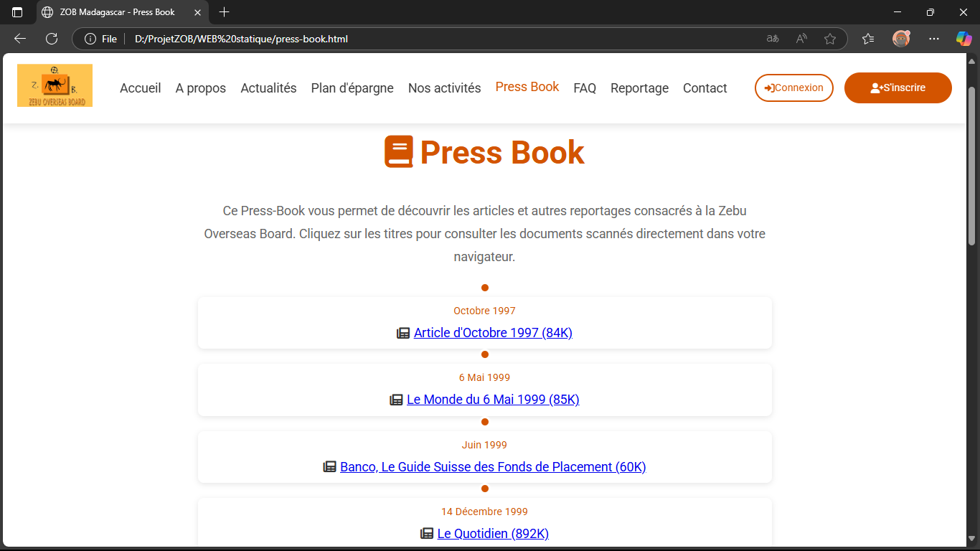Click the timeline dot above 6 Mai 1999 card
The width and height of the screenshot is (980, 551).
(485, 354)
